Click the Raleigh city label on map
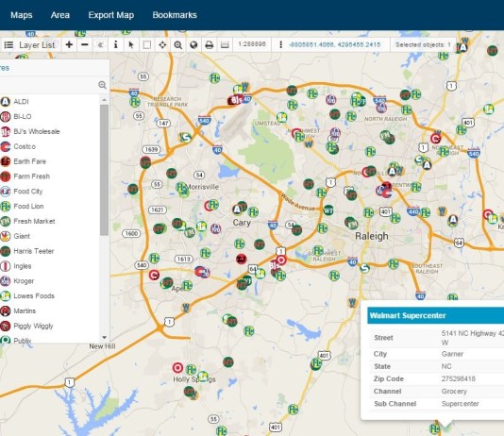The height and width of the screenshot is (436, 504). (372, 236)
